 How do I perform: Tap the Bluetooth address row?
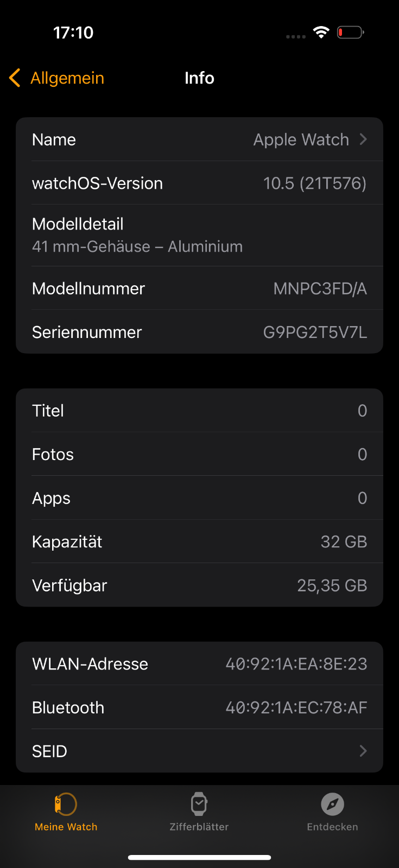(199, 707)
